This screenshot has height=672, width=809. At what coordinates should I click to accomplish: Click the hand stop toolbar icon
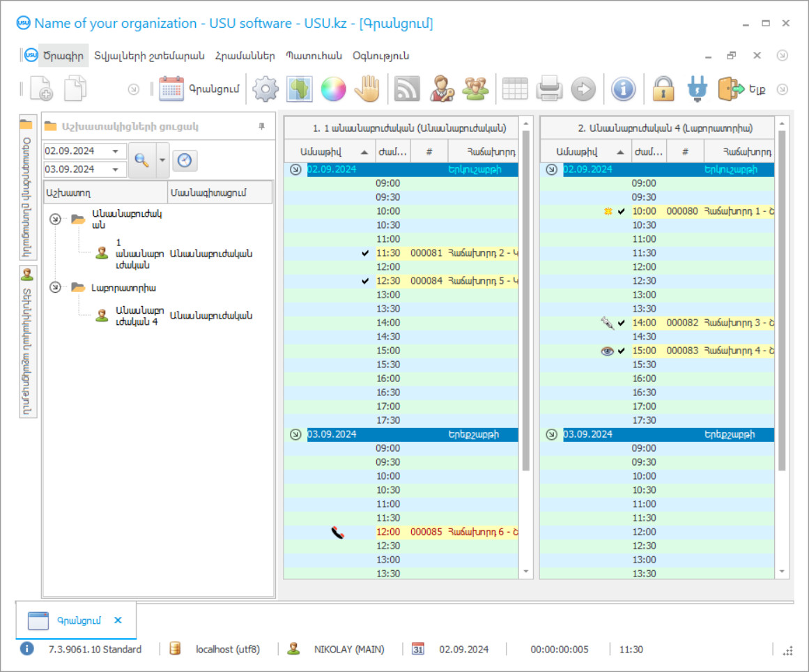(x=367, y=89)
